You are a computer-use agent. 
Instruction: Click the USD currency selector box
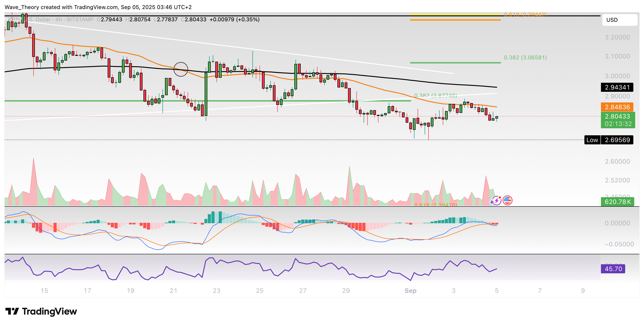620,20
